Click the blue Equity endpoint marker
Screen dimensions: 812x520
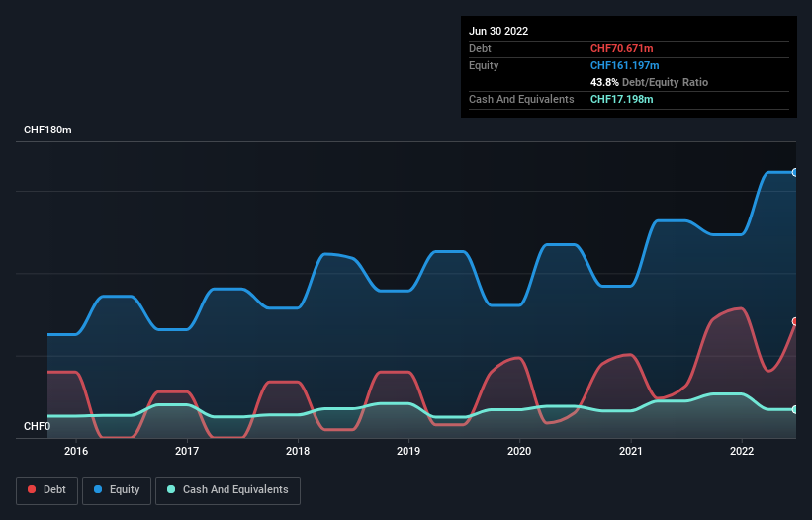795,172
